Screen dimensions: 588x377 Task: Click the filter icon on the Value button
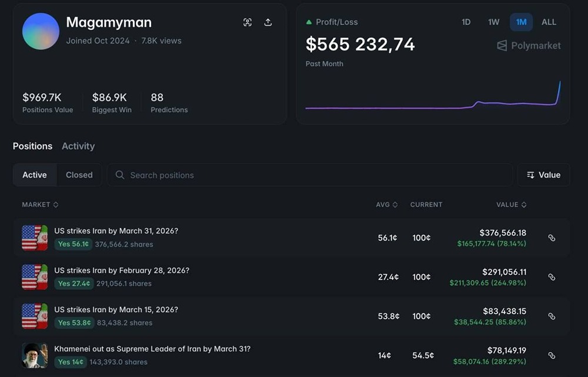point(531,175)
